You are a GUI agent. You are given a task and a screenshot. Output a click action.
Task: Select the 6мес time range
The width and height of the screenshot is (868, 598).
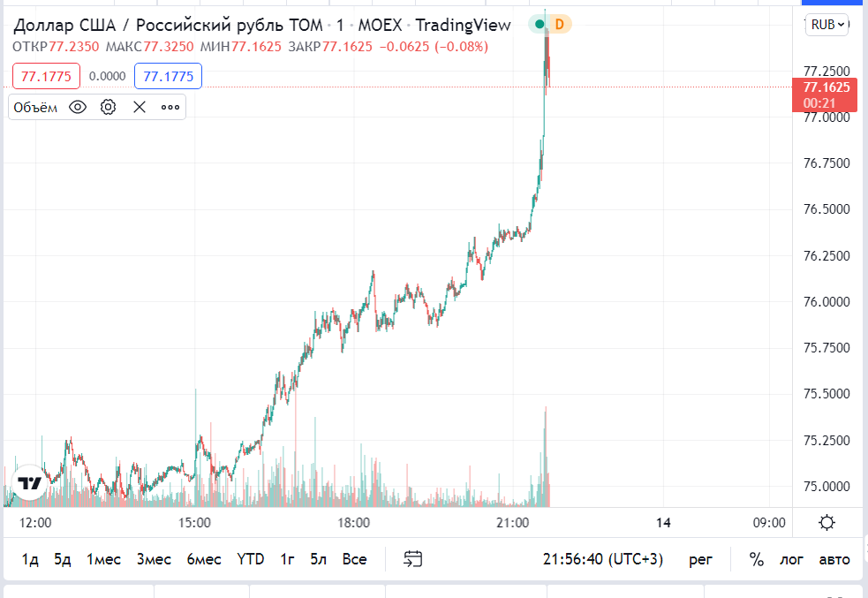[x=204, y=559]
